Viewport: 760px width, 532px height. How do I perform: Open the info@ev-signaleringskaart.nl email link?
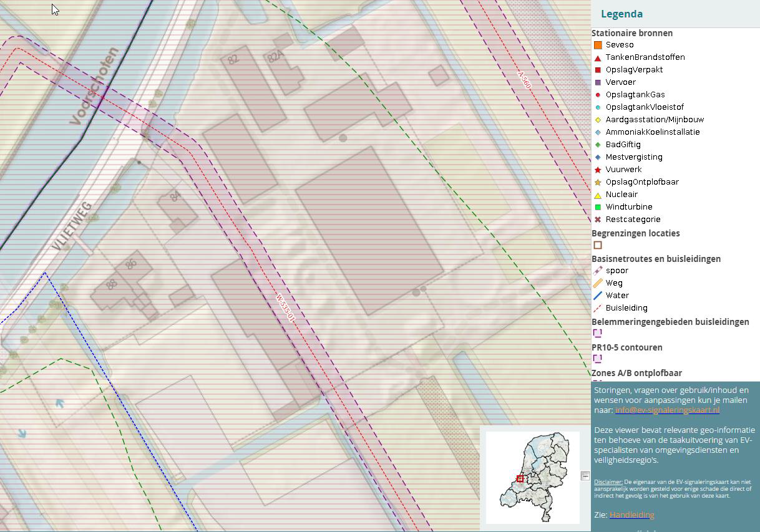tap(667, 410)
